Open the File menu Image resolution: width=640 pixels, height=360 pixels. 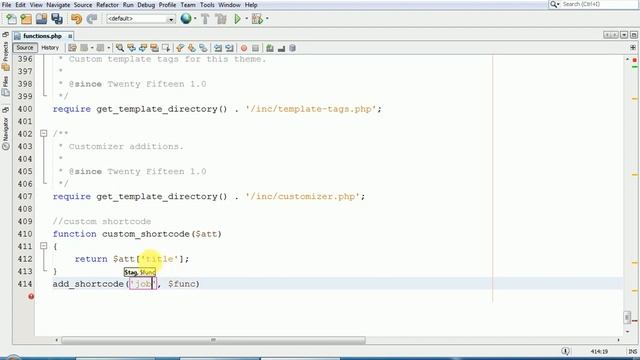6,5
